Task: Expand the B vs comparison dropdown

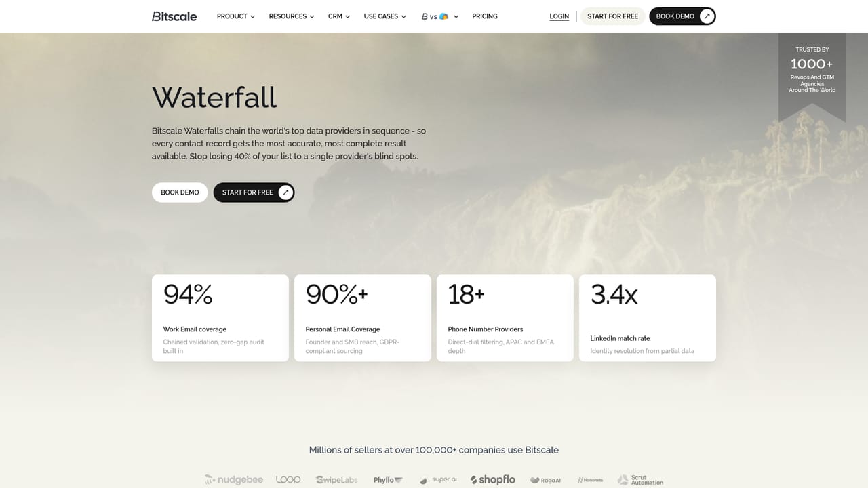Action: [440, 16]
